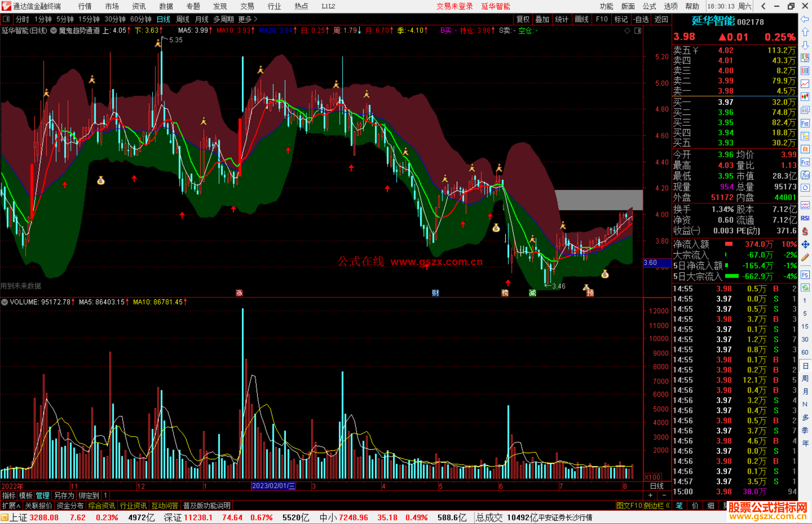Switch to the 周线 period tab
This screenshot has height=524, width=812.
pyautogui.click(x=183, y=19)
